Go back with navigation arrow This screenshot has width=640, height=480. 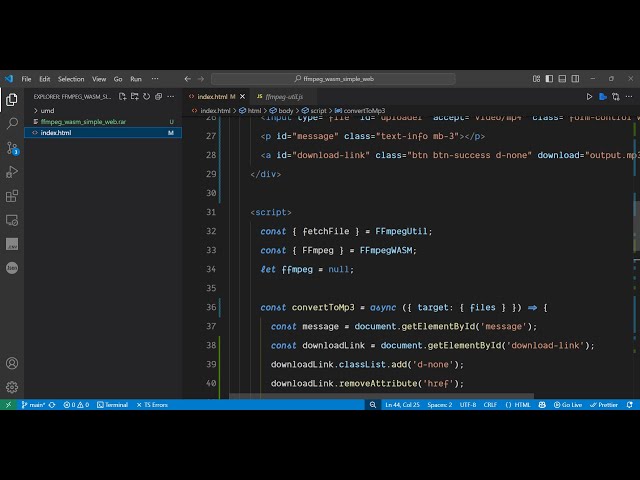187,79
